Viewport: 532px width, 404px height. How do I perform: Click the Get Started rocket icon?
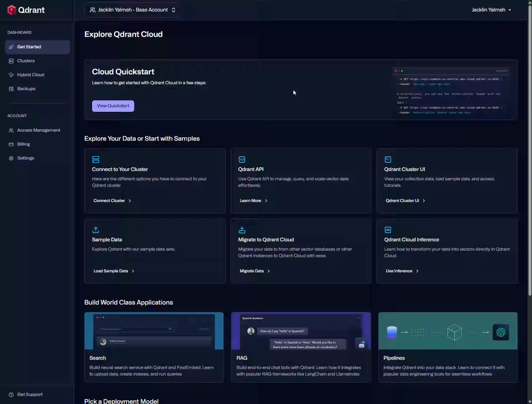[x=11, y=47]
